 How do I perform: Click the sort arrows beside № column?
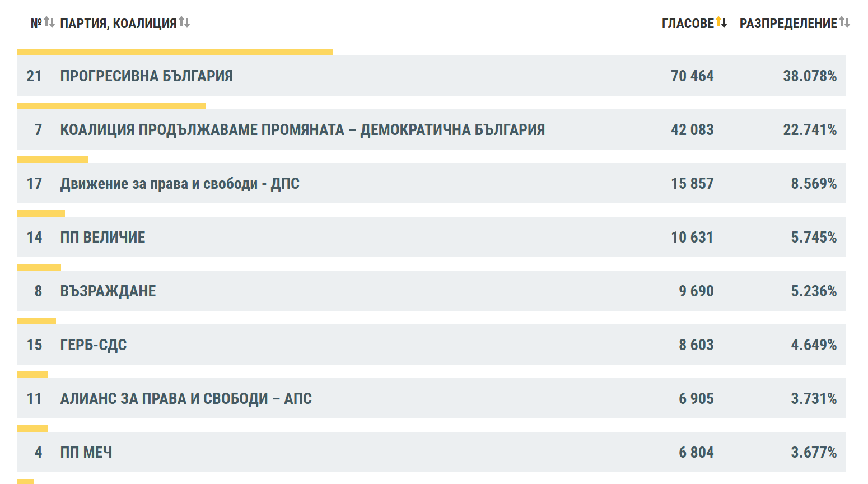(x=49, y=22)
